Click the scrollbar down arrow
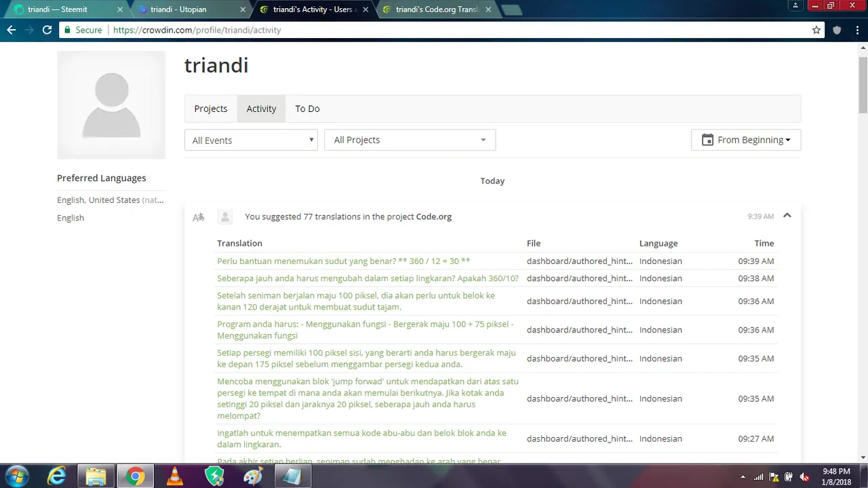Image resolution: width=868 pixels, height=488 pixels. click(863, 458)
